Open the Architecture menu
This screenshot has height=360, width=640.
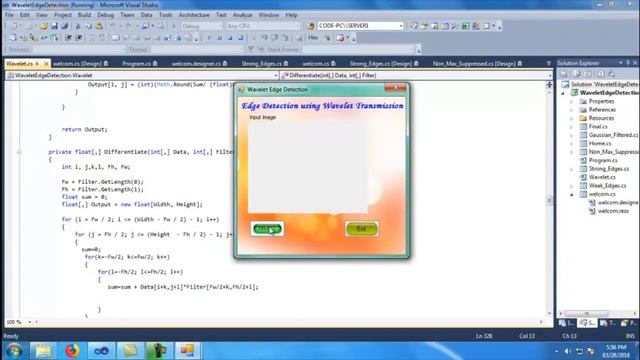pos(194,15)
